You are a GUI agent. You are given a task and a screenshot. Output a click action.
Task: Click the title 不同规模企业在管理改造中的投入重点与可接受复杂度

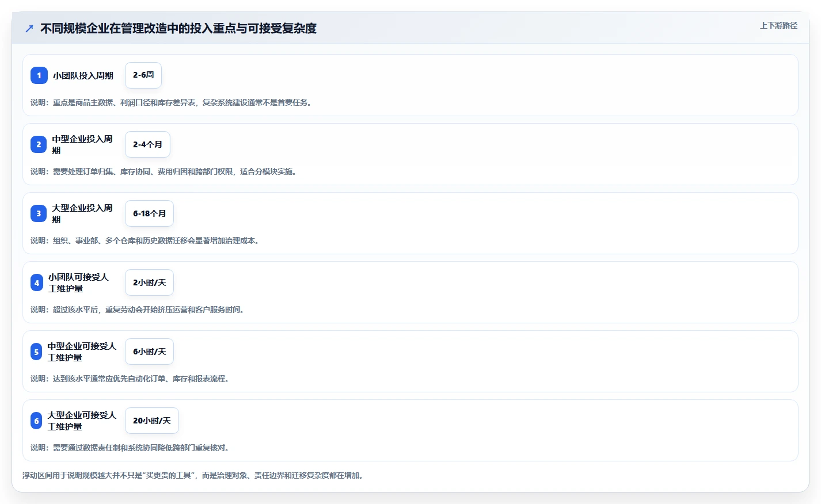pos(178,28)
